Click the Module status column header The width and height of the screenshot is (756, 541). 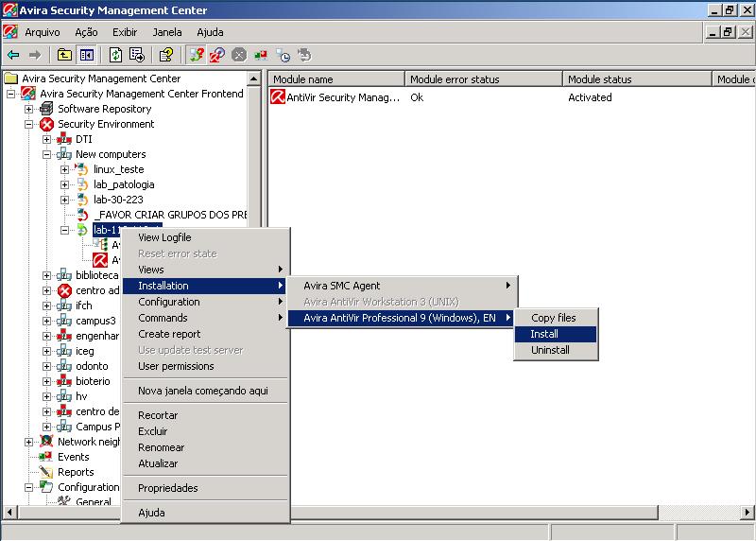[637, 79]
